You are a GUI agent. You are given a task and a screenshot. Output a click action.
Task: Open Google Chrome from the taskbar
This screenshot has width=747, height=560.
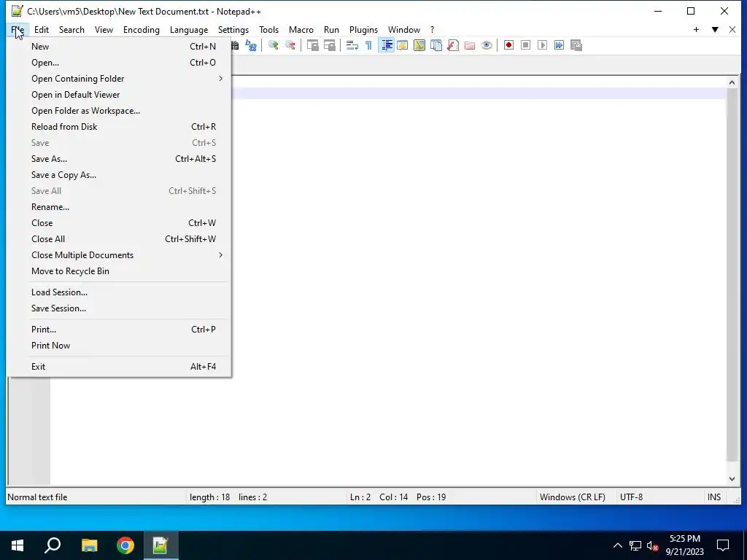coord(125,545)
